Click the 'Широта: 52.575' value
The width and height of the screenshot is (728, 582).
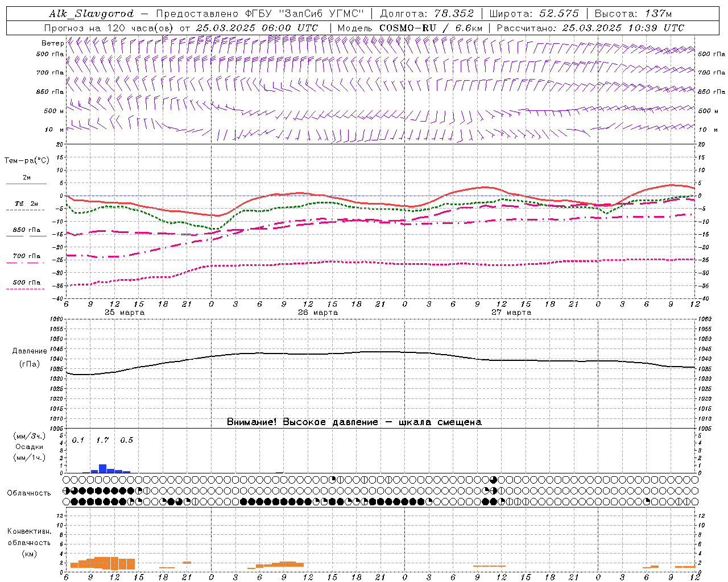pos(534,14)
